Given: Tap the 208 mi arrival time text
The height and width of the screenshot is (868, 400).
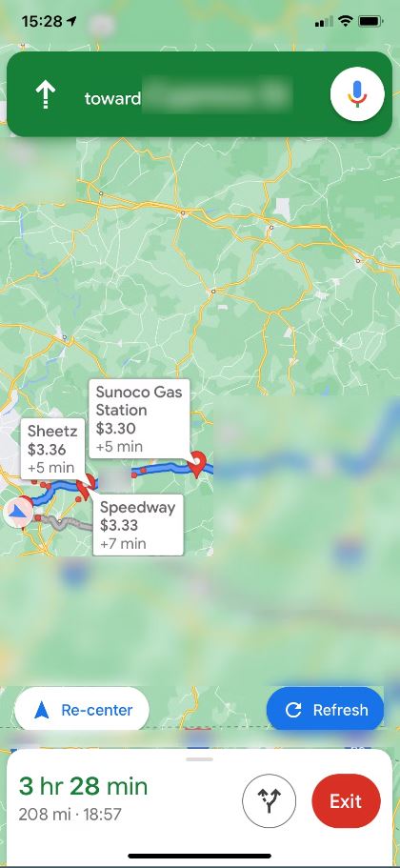Looking at the screenshot, I should click(x=70, y=815).
